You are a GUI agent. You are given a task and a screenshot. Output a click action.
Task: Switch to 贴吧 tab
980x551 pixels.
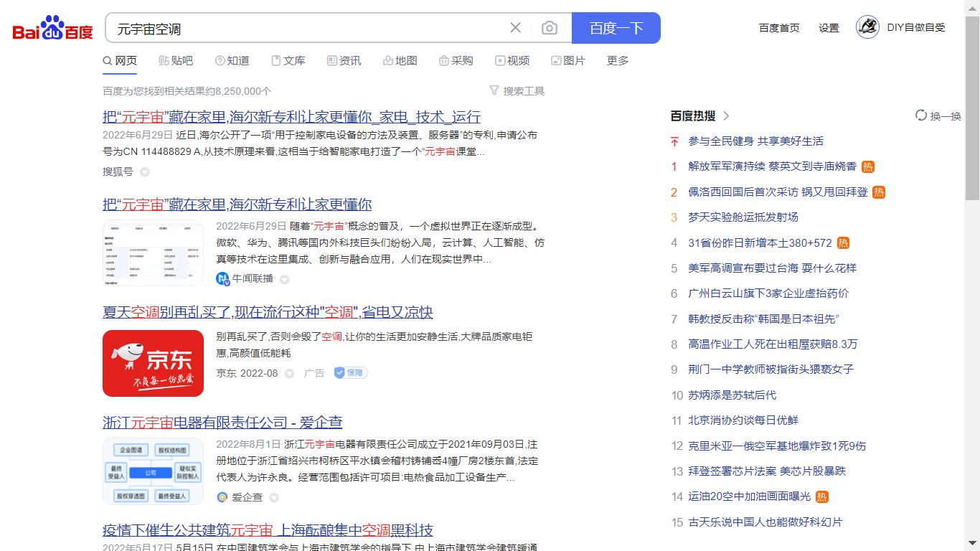(176, 61)
